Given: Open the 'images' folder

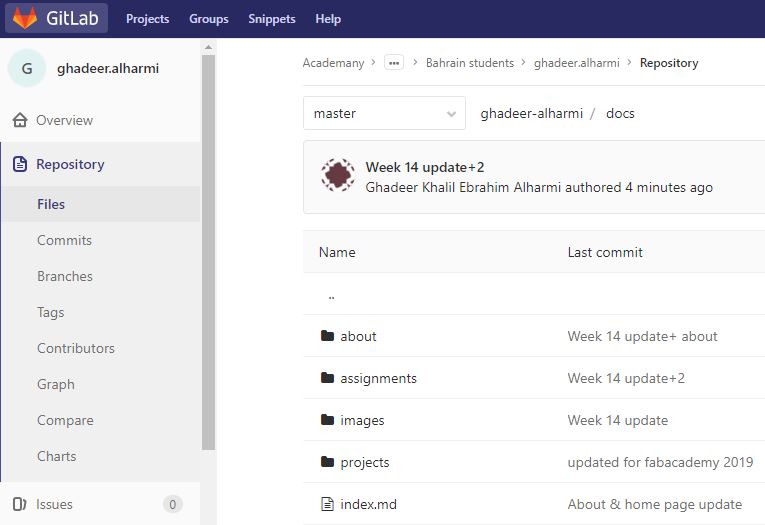Looking at the screenshot, I should [x=362, y=421].
